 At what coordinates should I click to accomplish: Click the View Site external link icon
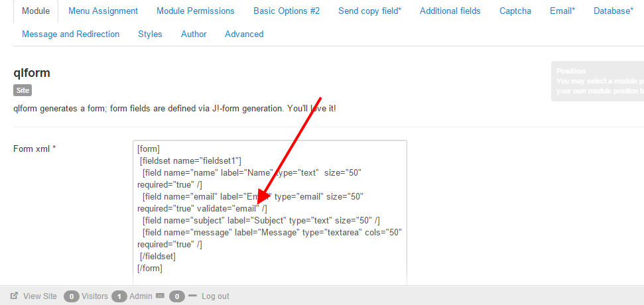tap(14, 296)
